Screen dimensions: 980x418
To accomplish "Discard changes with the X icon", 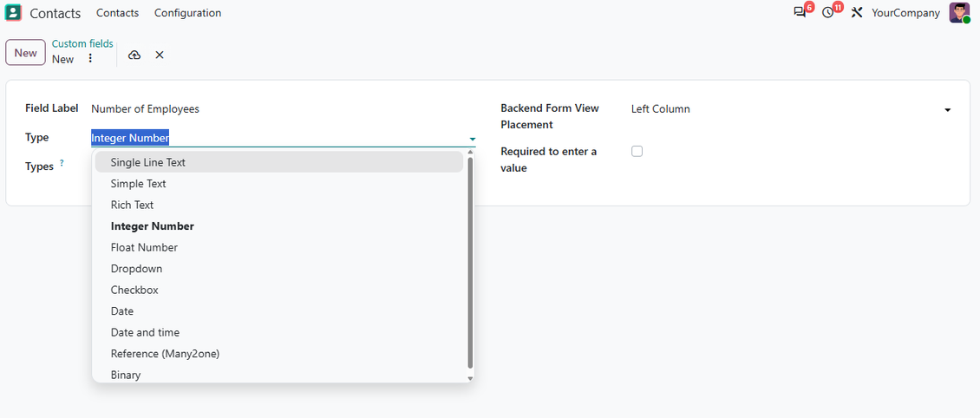I will (160, 55).
